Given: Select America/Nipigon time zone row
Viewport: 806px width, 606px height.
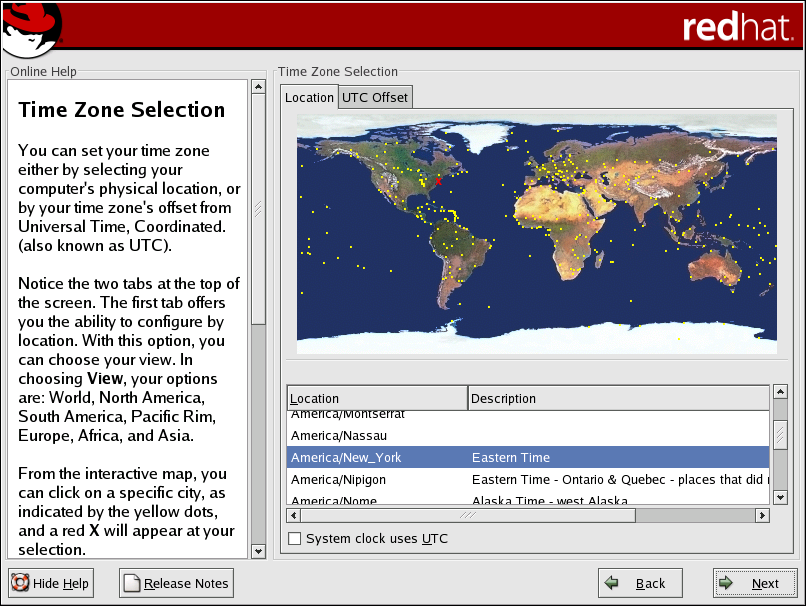Looking at the screenshot, I should coord(338,480).
